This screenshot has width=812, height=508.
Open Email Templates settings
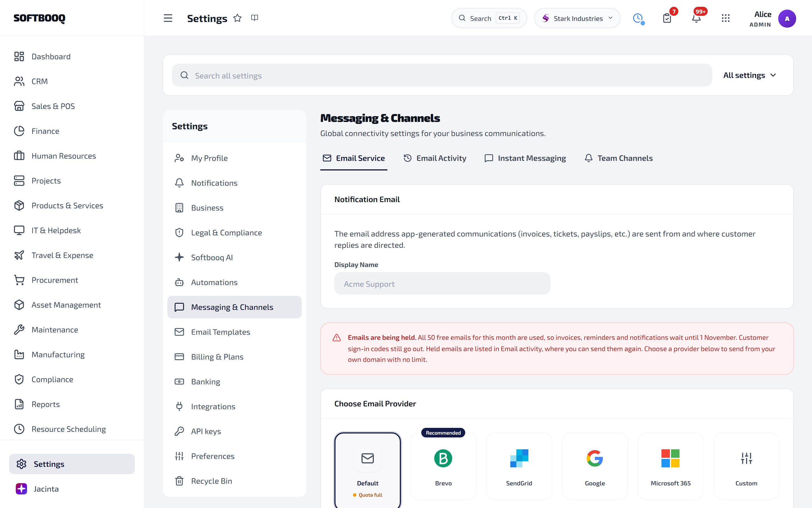point(235,332)
